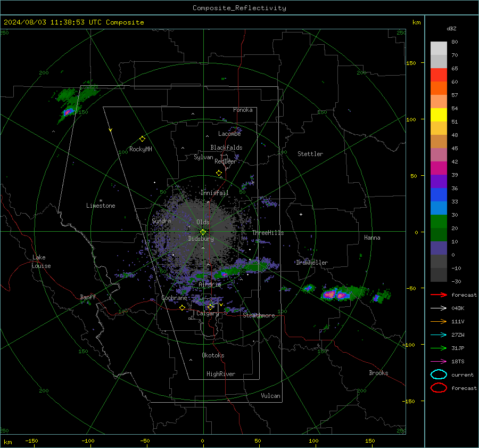Image resolution: width=479 pixels, height=448 pixels.
Task: Choose the magenta 39-42 dBZ swatch
Action: point(439,168)
